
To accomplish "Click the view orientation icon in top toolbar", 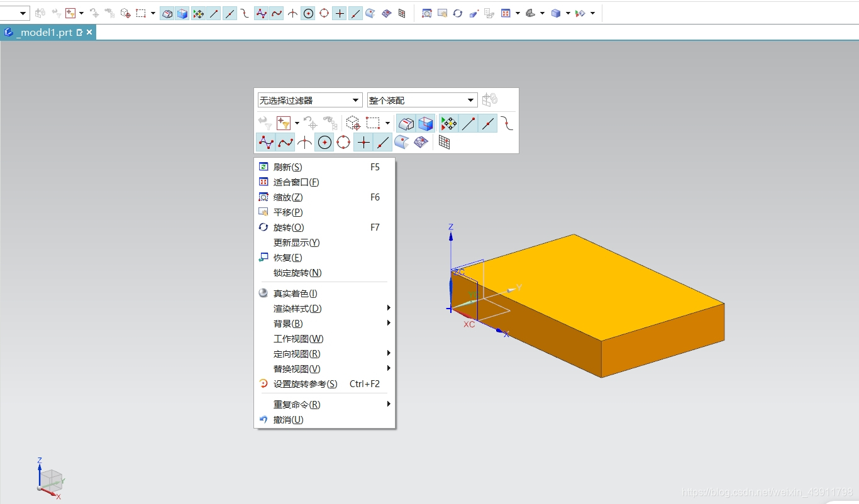I will click(x=530, y=13).
